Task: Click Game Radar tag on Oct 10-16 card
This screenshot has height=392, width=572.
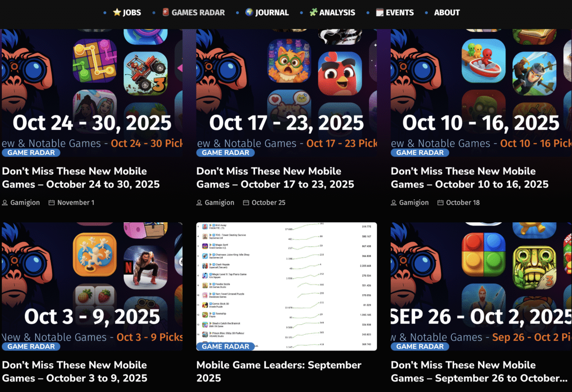Action: pos(420,153)
